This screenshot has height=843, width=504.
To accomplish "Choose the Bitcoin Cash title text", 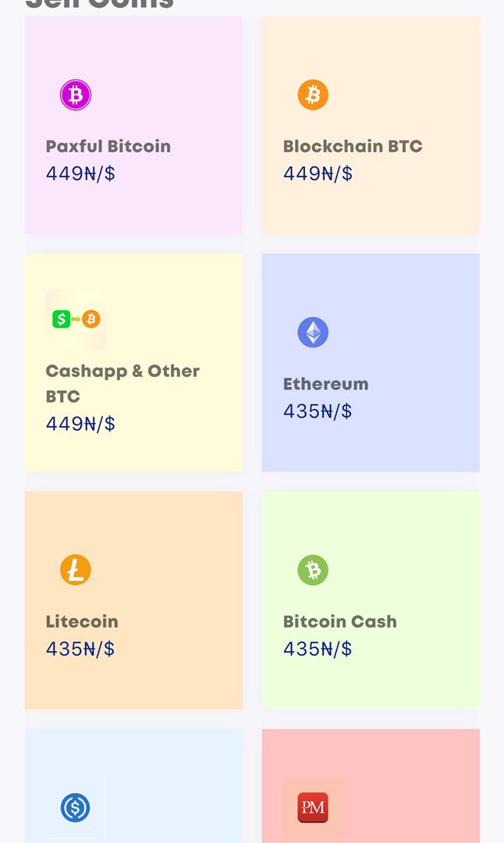I will point(339,621).
